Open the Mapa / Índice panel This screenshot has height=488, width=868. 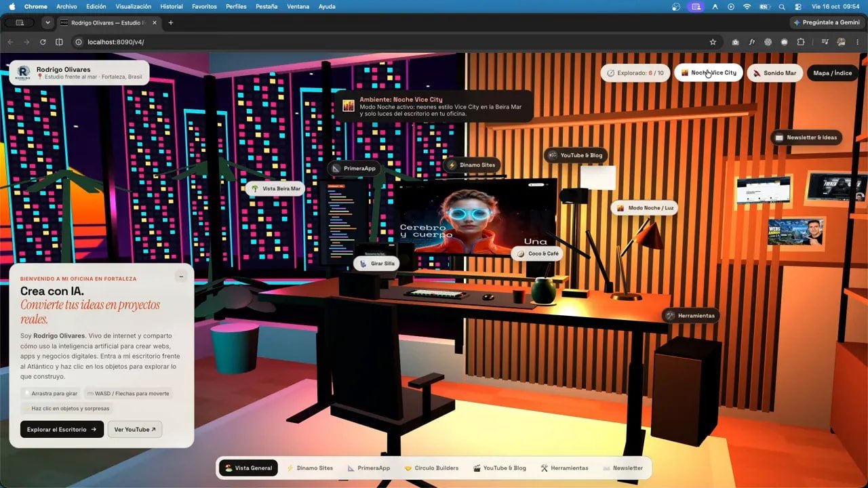coord(832,73)
